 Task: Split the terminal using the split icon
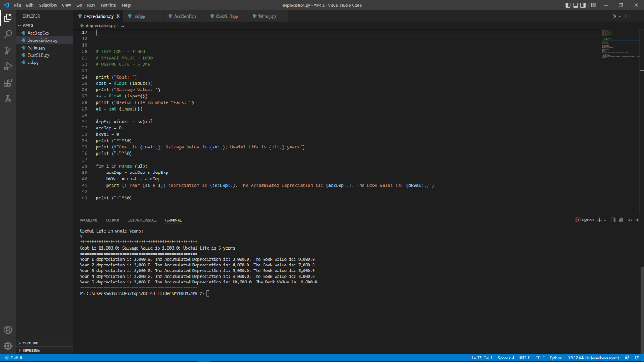(613, 220)
